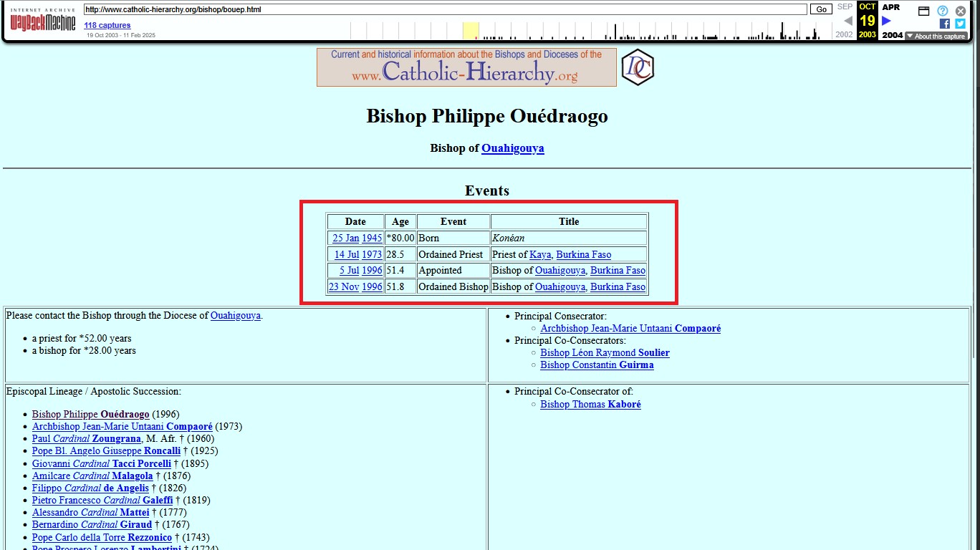Open Paul Cardinal Zoungrana link
The height and width of the screenshot is (550, 980).
pyautogui.click(x=85, y=438)
